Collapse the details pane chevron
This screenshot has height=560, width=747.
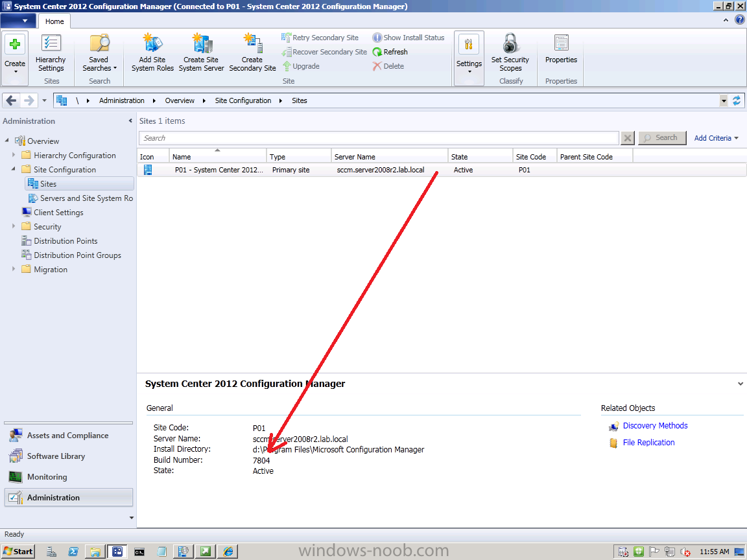click(741, 384)
